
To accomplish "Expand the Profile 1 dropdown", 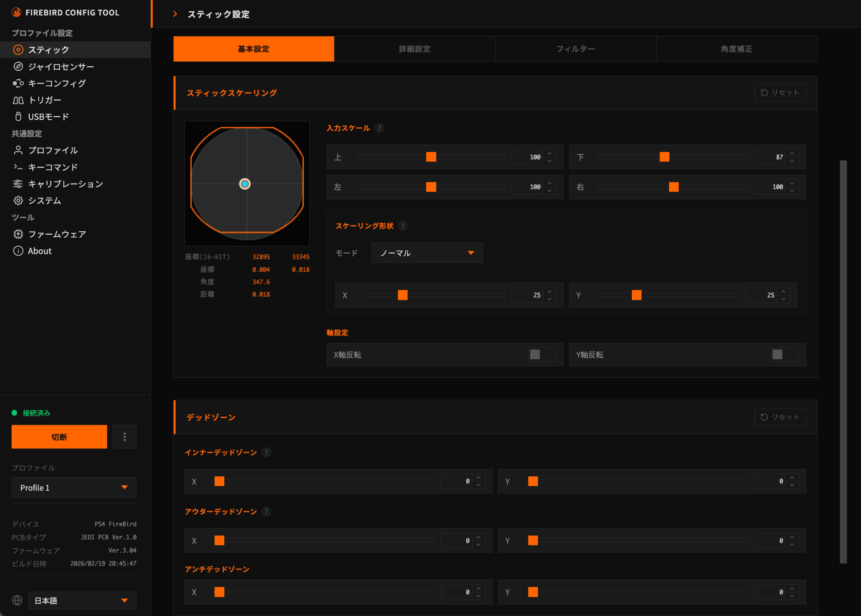I will 74,488.
